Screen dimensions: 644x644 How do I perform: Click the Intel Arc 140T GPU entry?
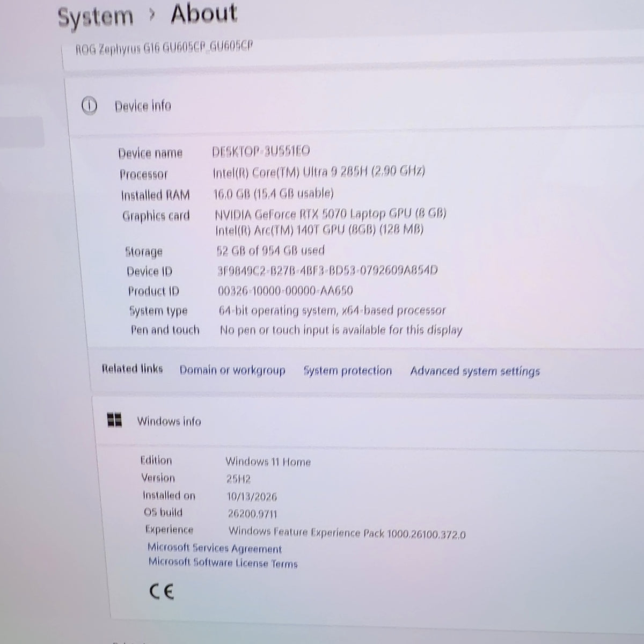[x=320, y=230]
